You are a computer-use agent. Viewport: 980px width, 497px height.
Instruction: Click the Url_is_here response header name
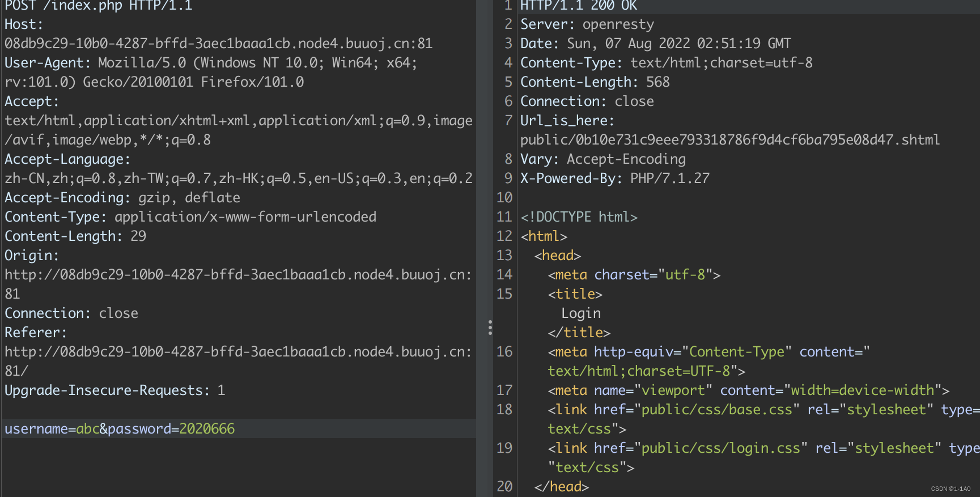(566, 121)
